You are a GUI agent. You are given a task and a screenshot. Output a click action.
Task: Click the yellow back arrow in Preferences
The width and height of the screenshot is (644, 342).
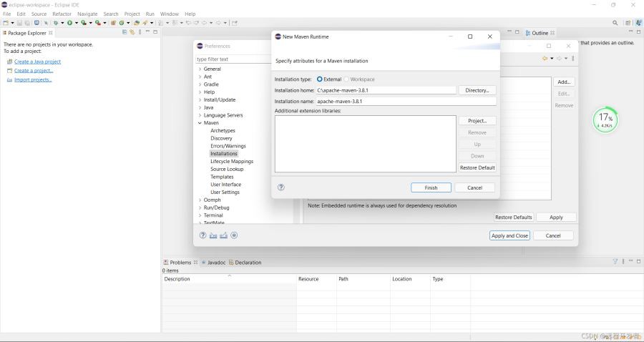[x=545, y=58]
